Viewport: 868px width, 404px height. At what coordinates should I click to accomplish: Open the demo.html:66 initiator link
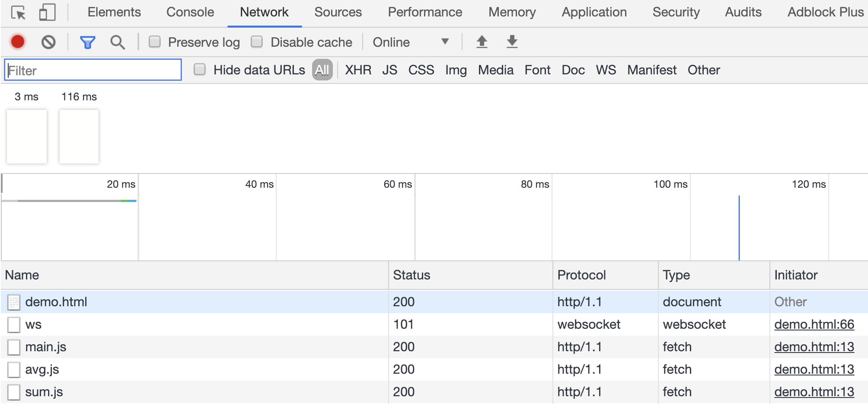click(814, 324)
